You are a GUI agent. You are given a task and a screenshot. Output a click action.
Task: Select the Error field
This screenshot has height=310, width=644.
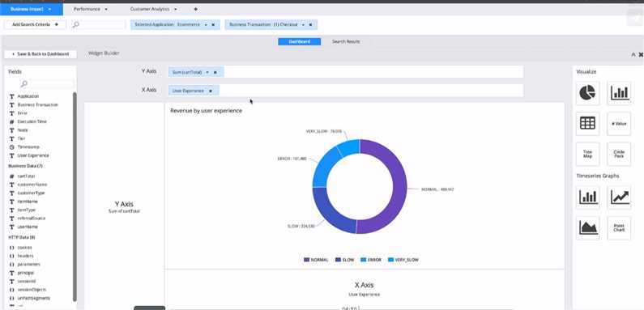coord(23,113)
